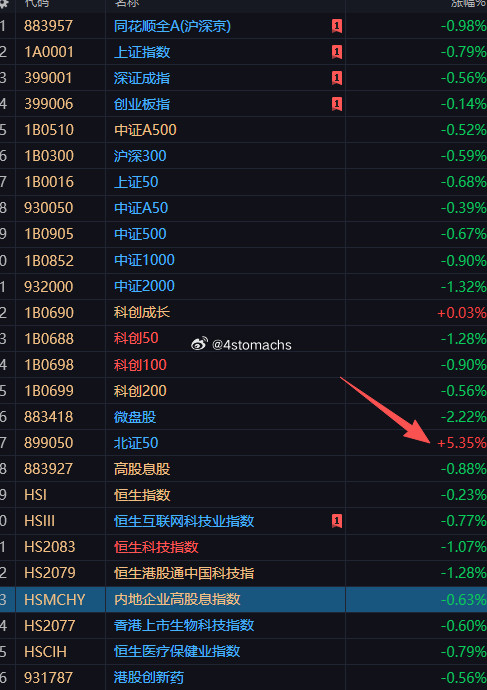This screenshot has height=690, width=487.
Task: Click code 899050
Action: [x=48, y=443]
